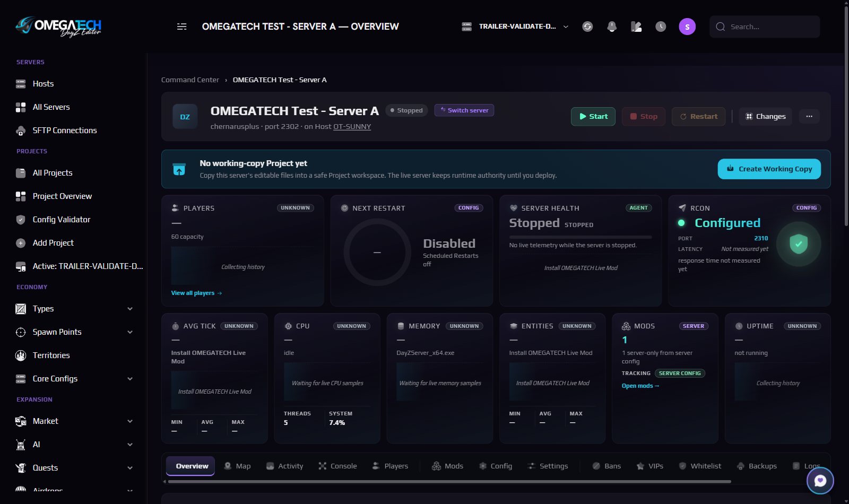This screenshot has width=849, height=504.
Task: Open the Changes panel
Action: (x=766, y=117)
